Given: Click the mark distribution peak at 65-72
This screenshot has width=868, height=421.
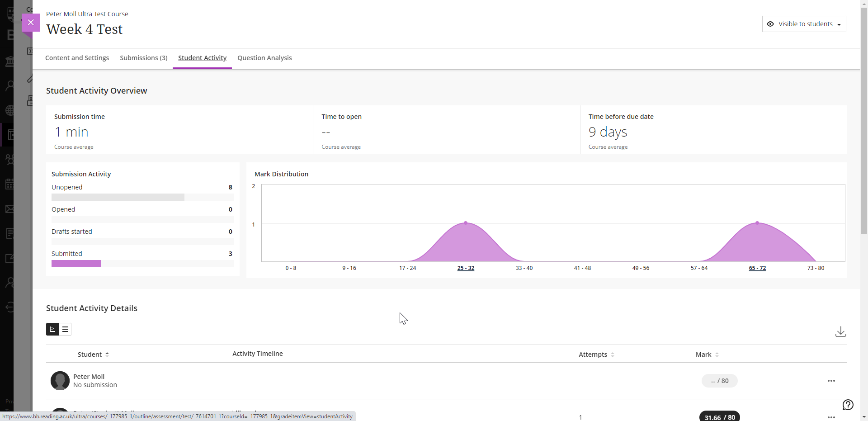Looking at the screenshot, I should [x=757, y=223].
